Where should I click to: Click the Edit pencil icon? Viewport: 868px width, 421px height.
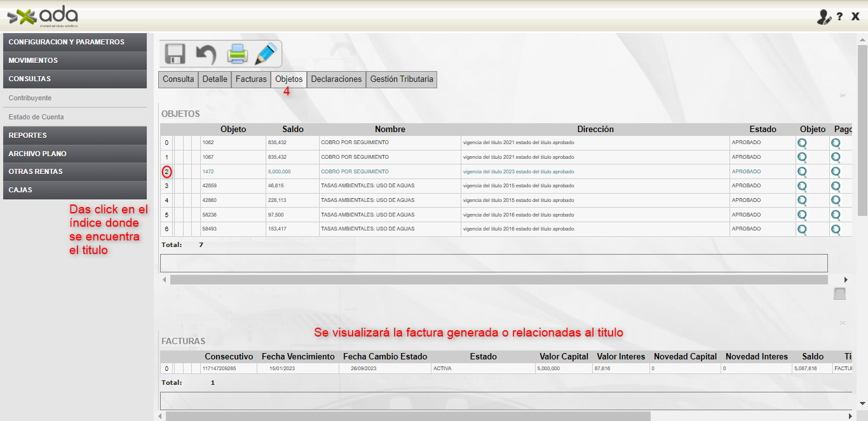[266, 54]
